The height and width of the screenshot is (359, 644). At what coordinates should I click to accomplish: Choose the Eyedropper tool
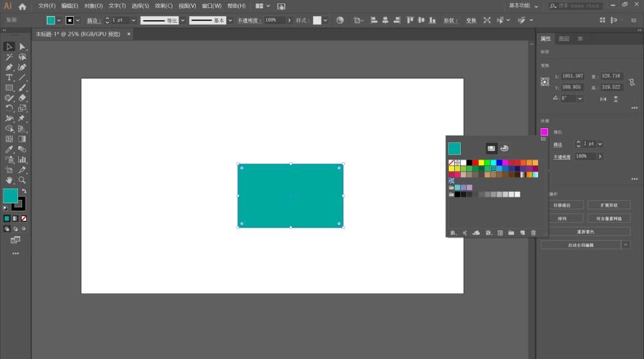[9, 149]
